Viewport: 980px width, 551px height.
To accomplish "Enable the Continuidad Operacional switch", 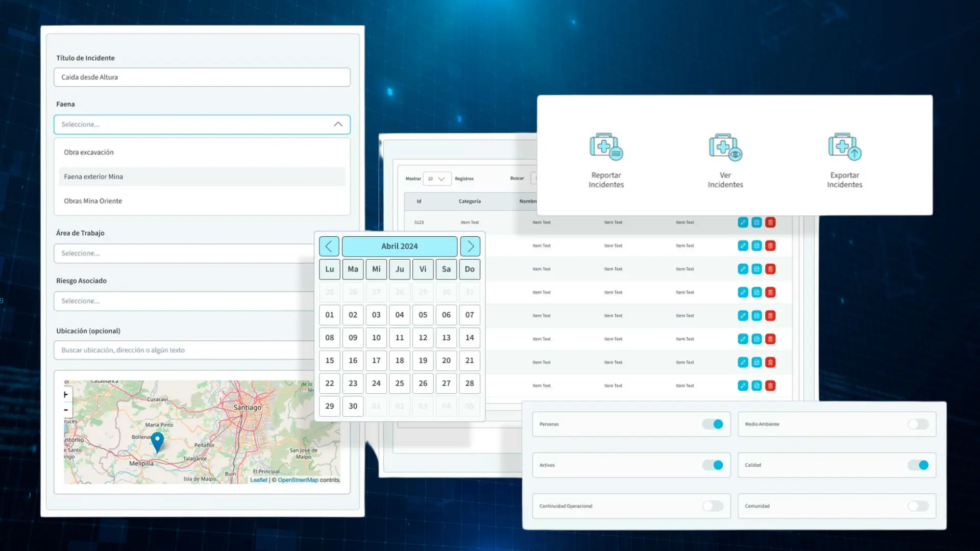I will 713,506.
